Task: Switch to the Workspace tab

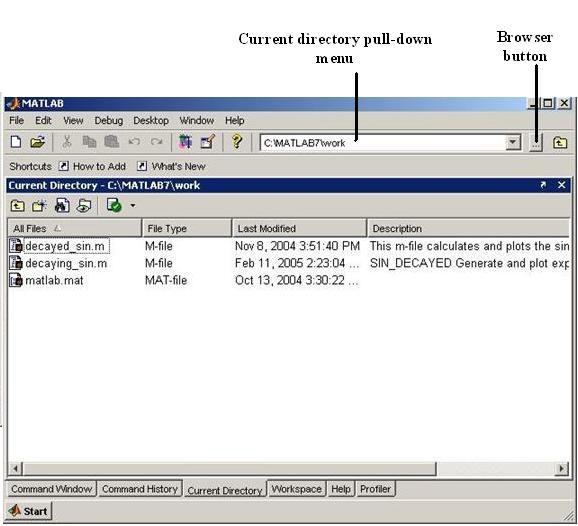Action: coord(297,489)
